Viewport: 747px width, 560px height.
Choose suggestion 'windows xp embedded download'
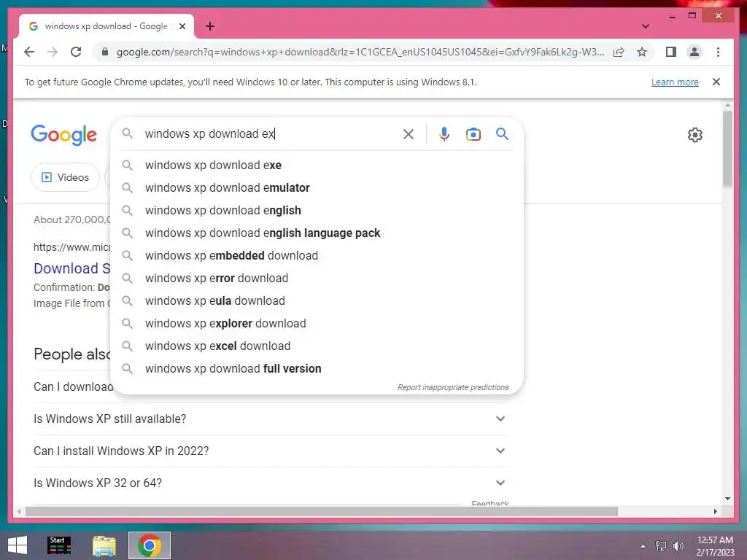[317, 256]
